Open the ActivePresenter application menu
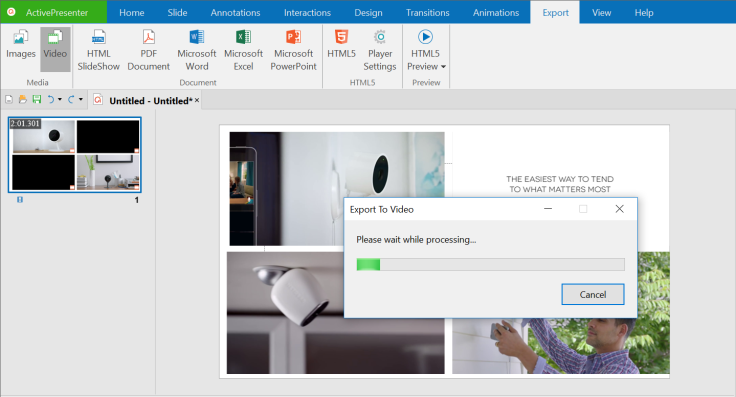This screenshot has width=736, height=397. point(54,12)
